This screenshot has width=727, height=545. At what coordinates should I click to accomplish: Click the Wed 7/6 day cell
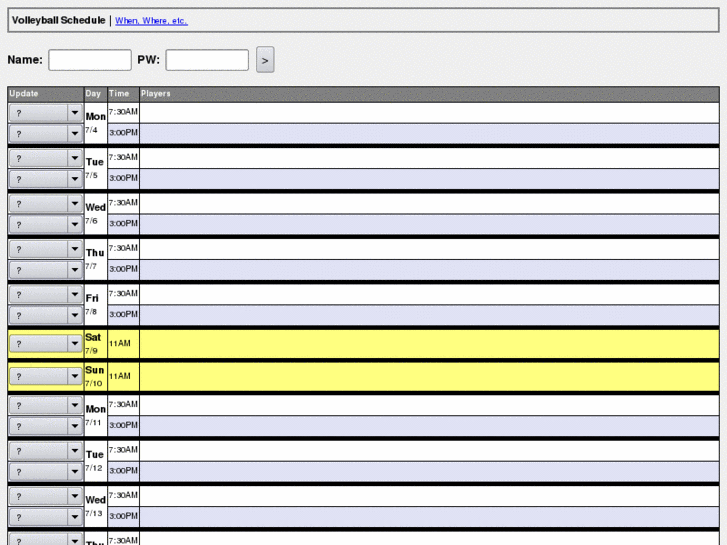click(x=96, y=214)
